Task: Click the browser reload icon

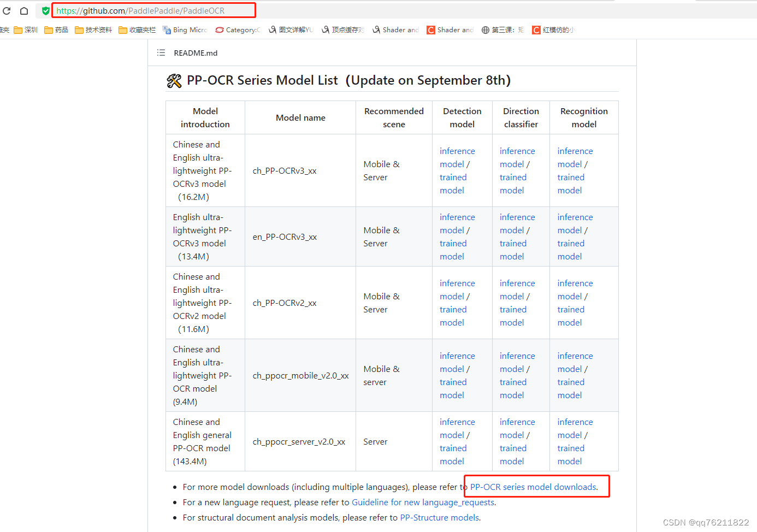Action: tap(7, 10)
